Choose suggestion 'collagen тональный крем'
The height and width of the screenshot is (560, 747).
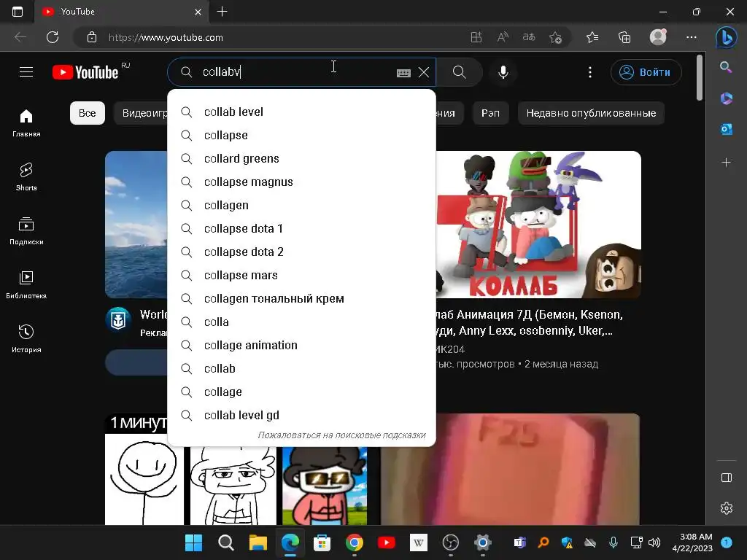point(301,298)
